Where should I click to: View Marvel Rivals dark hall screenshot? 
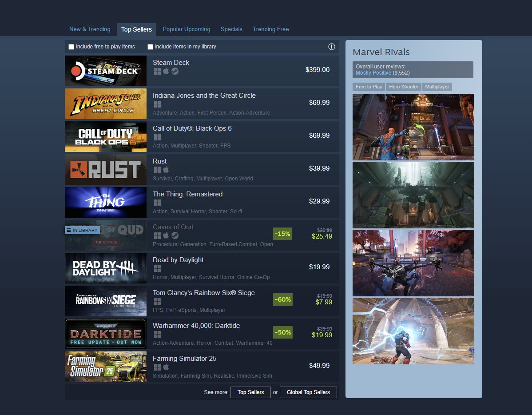pos(413,195)
